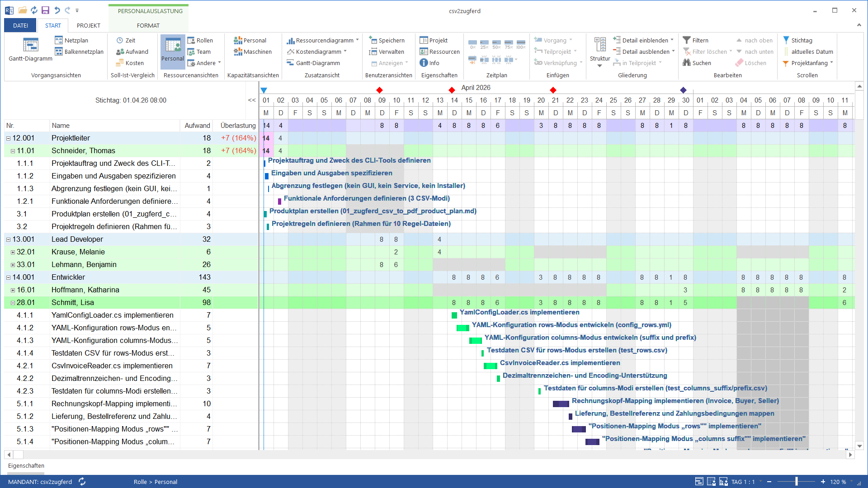Set timescale progress to 0%
This screenshot has height=488, width=868.
[472, 44]
